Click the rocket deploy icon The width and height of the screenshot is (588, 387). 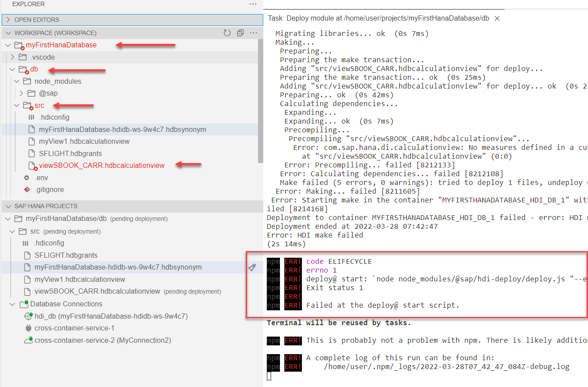[252, 267]
